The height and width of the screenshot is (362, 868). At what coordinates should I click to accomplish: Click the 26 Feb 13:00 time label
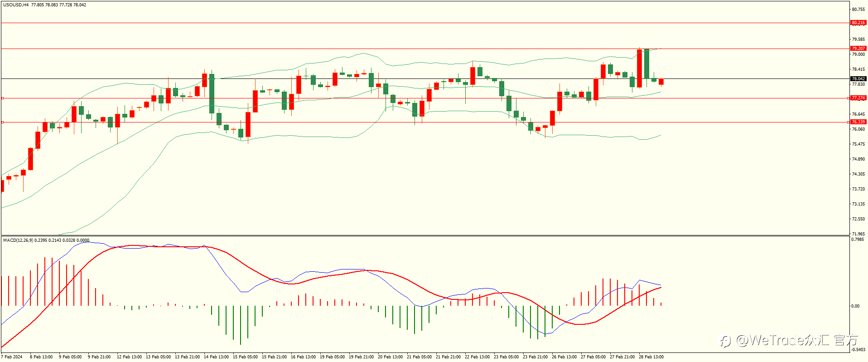click(564, 357)
